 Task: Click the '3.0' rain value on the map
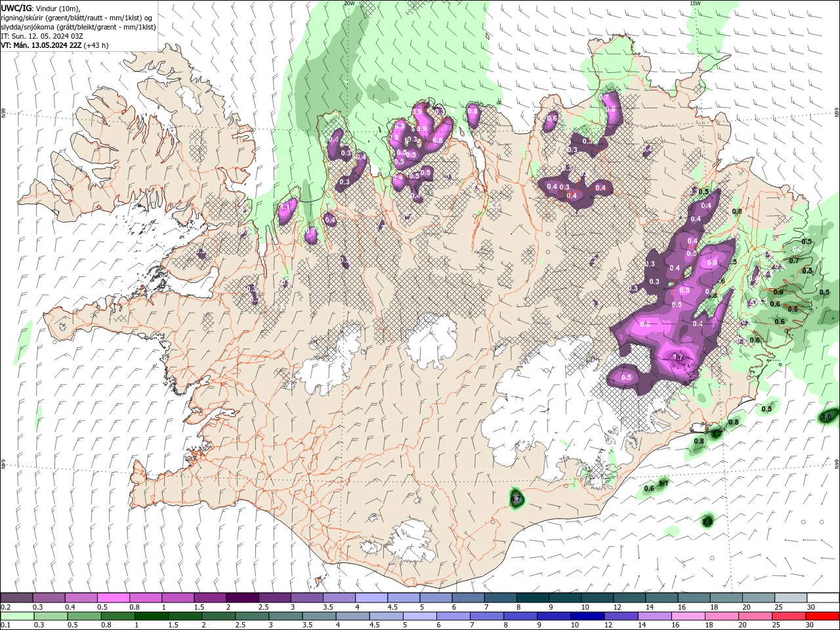(827, 417)
